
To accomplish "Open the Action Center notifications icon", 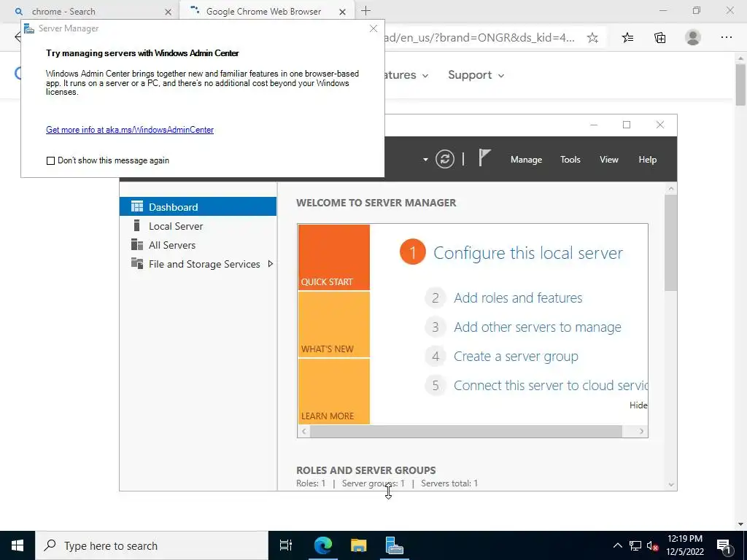I will click(x=724, y=545).
